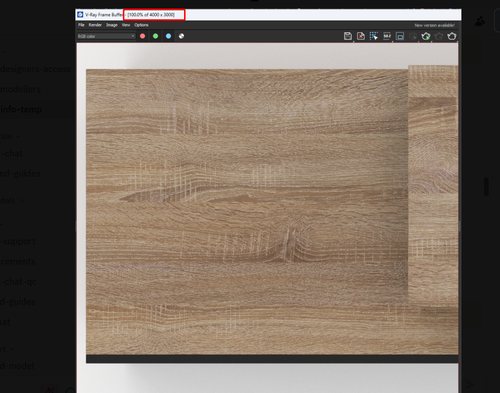This screenshot has width=500, height=393.
Task: Select the info-temp channel in the background
Action: click(21, 109)
